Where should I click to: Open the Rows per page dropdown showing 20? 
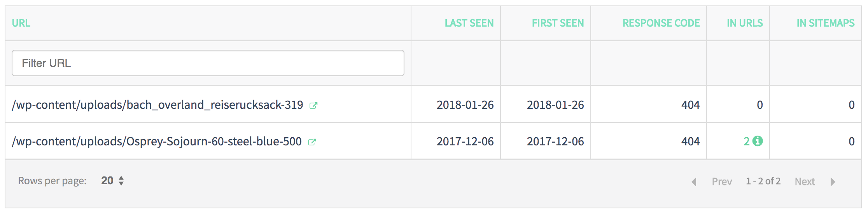112,181
